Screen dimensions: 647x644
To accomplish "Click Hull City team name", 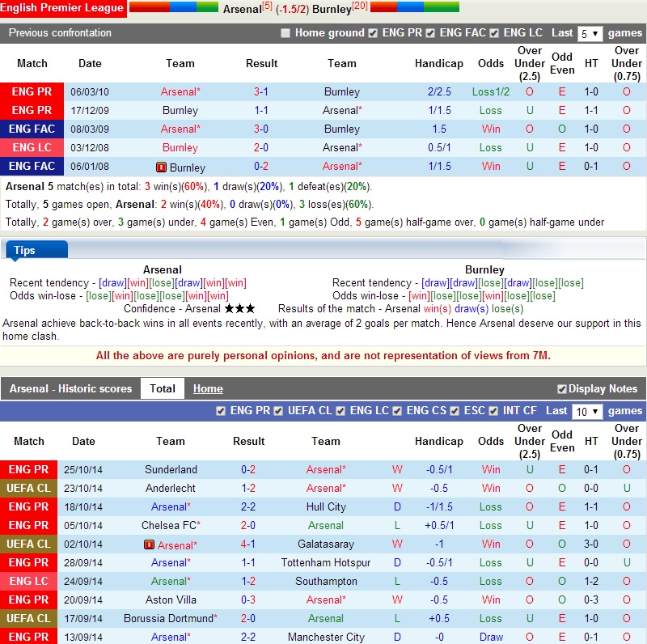I will [x=326, y=506].
